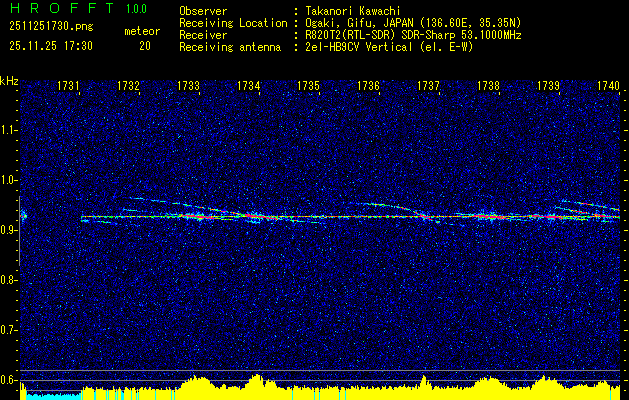This screenshot has width=629, height=400.
Task: Click the 0.8 kHz axis label
Action: pos(7,280)
